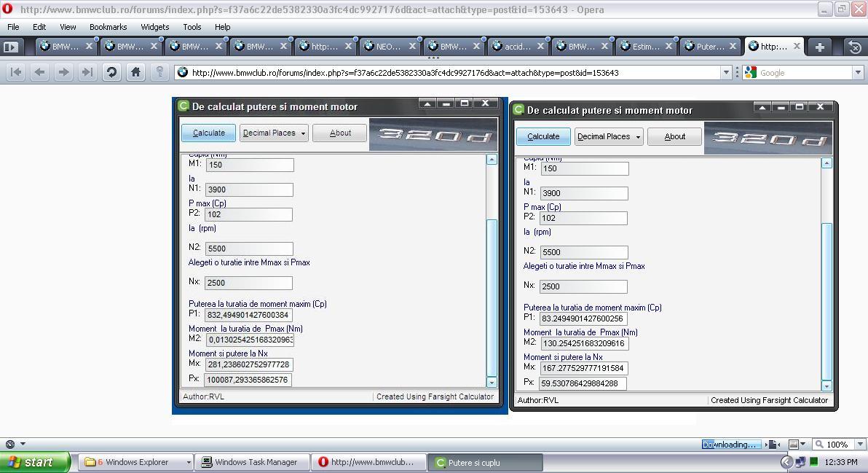The width and height of the screenshot is (868, 473).
Task: Toggle the Opera panel sidebar icon
Action: tap(10, 47)
